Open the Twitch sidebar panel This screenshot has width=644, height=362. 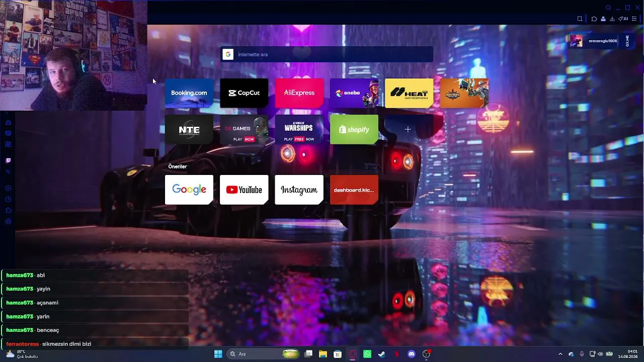[8, 161]
